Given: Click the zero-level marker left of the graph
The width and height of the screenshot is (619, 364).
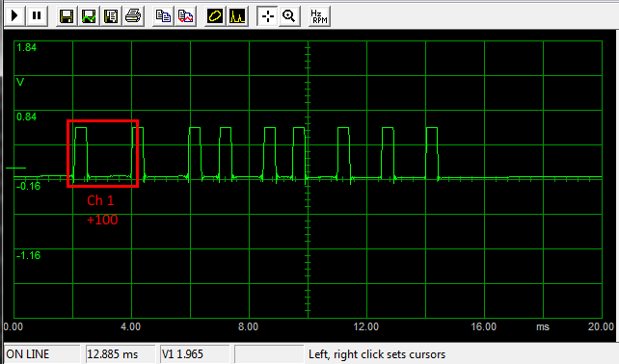Looking at the screenshot, I should point(15,168).
